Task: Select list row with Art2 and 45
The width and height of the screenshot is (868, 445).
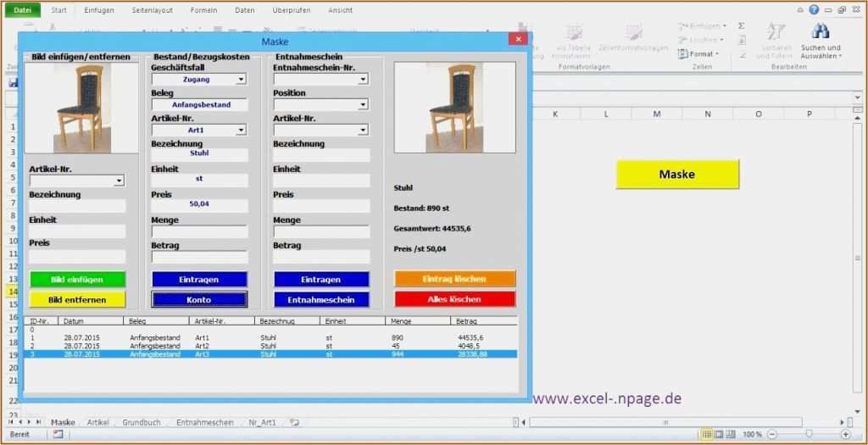Action: [x=270, y=346]
